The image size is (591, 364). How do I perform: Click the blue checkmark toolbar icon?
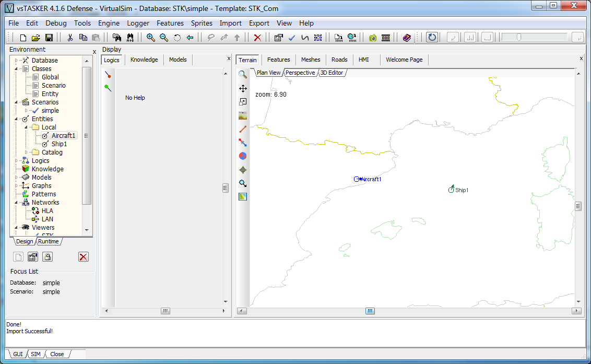pyautogui.click(x=292, y=38)
